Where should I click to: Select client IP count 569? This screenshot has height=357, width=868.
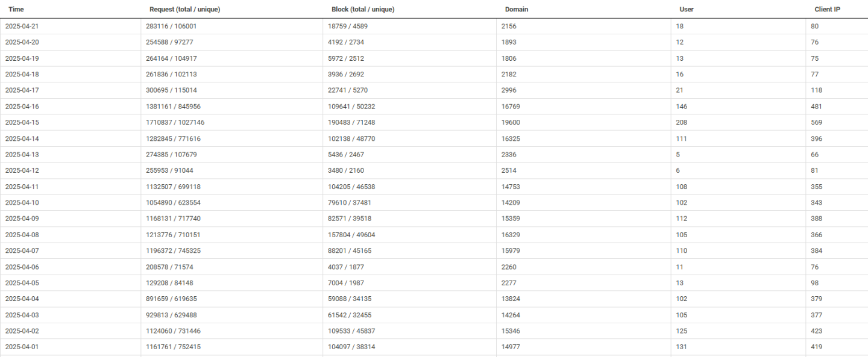coord(816,122)
